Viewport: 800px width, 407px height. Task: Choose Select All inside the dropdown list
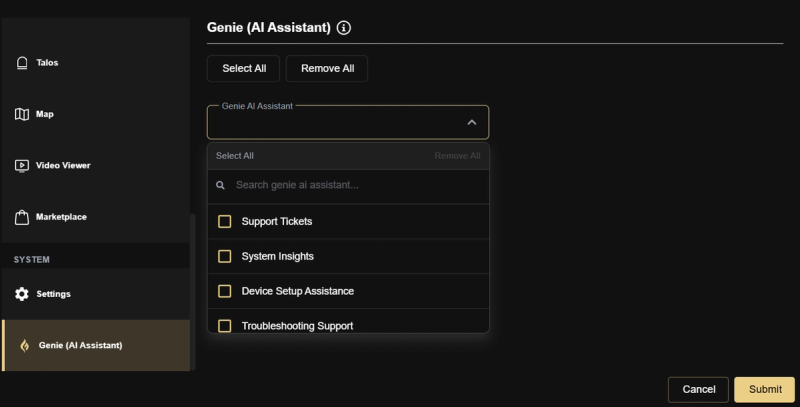(235, 156)
